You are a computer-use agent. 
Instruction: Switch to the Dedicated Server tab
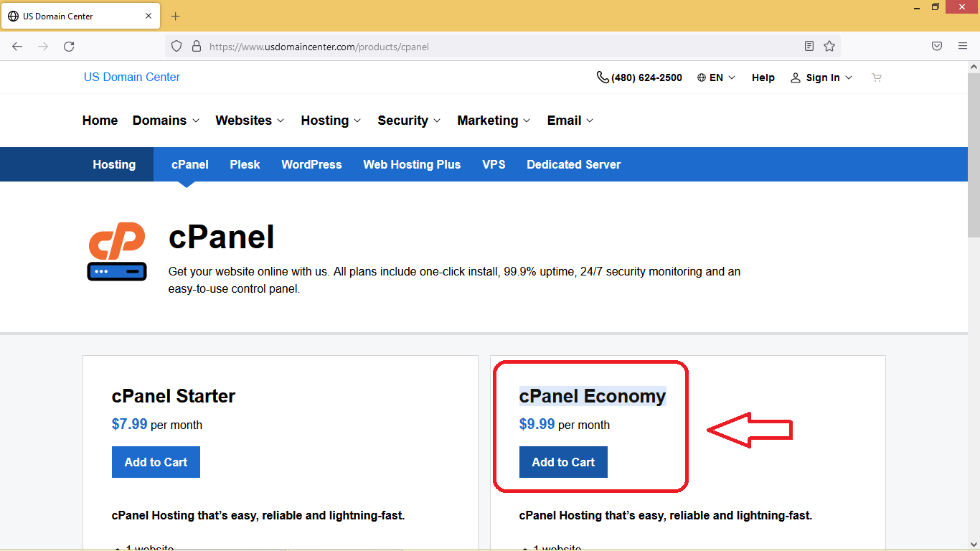(574, 164)
